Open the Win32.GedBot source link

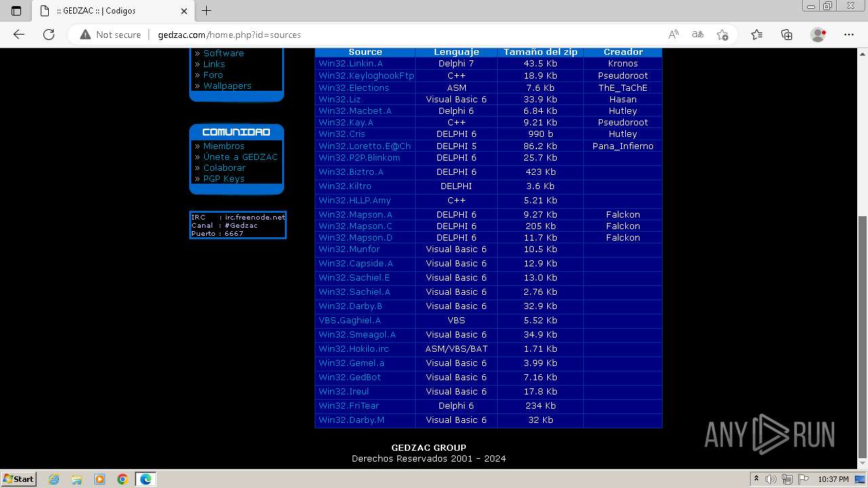point(350,377)
